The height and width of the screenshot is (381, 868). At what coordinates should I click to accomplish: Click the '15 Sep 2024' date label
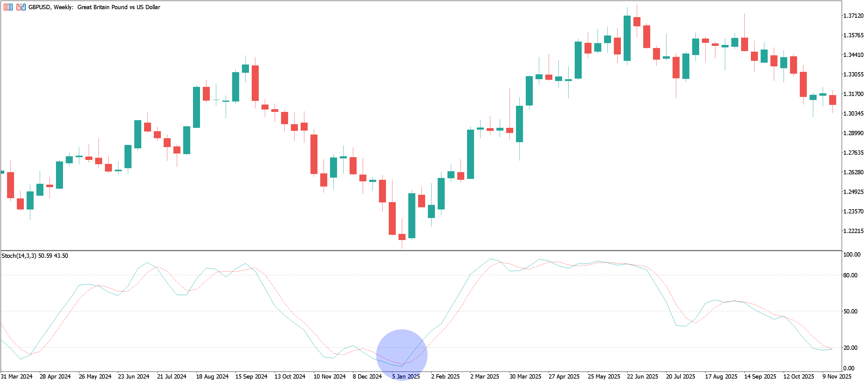tap(251, 377)
